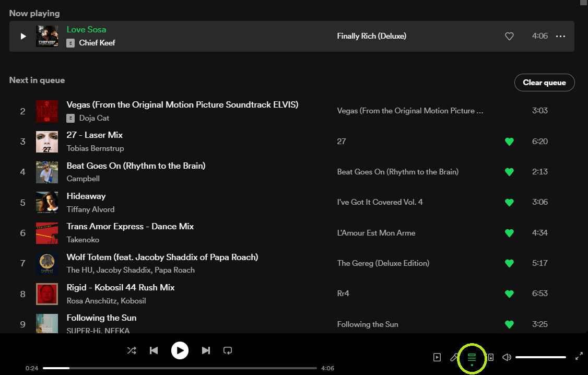Click the Trans Amor Express cover art

pyautogui.click(x=47, y=233)
